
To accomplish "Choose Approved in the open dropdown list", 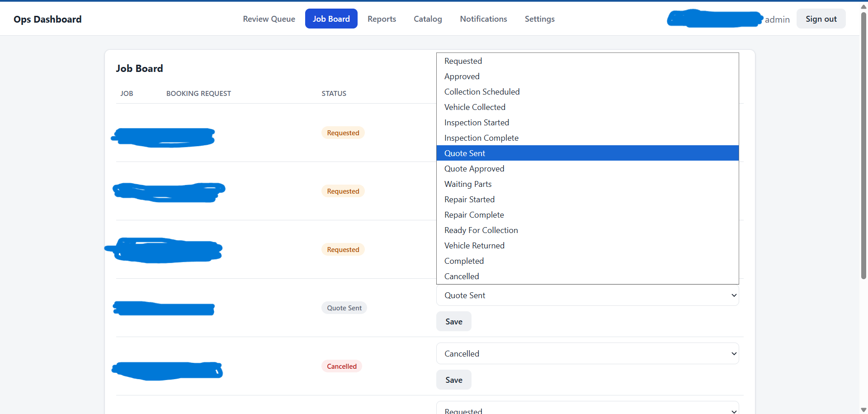I will pyautogui.click(x=587, y=76).
